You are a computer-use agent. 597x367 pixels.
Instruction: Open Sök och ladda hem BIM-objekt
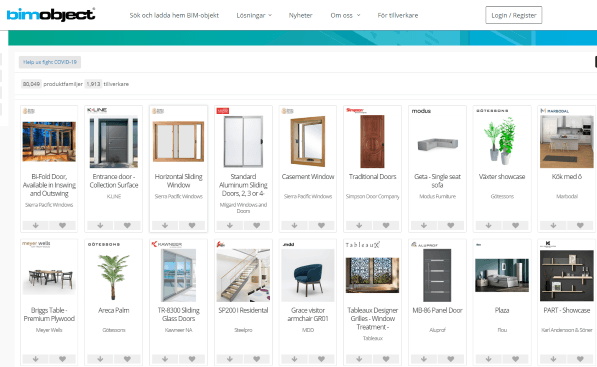(174, 15)
